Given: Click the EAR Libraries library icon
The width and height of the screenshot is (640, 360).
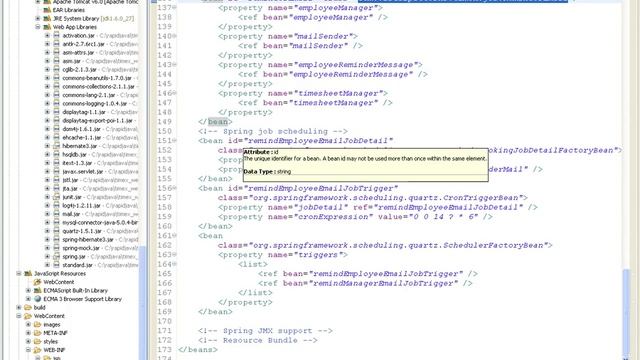Looking at the screenshot, I should coord(47,10).
